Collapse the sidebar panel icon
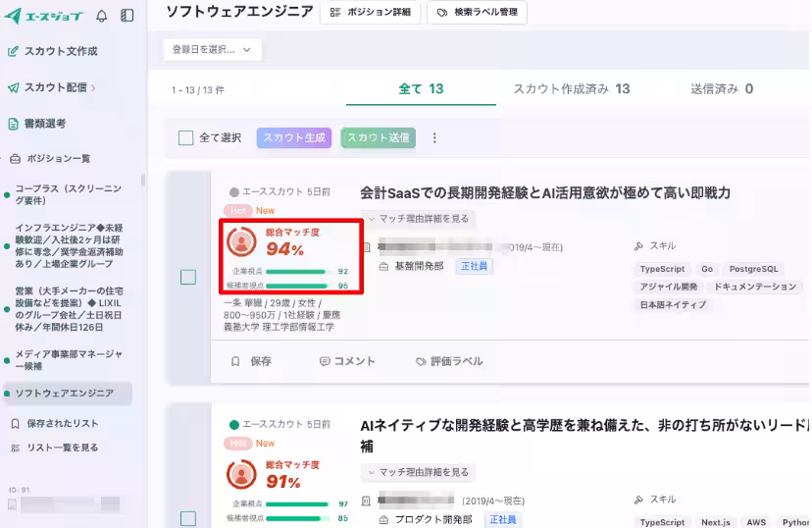The image size is (812, 528). click(x=127, y=16)
